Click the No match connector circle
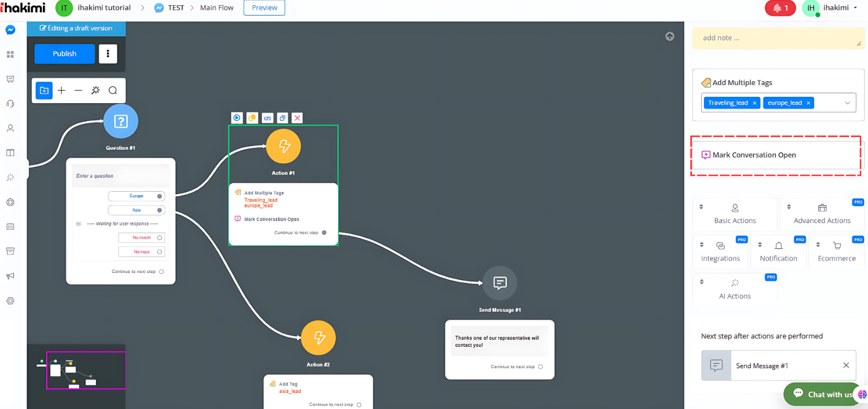The image size is (868, 409). click(x=160, y=238)
